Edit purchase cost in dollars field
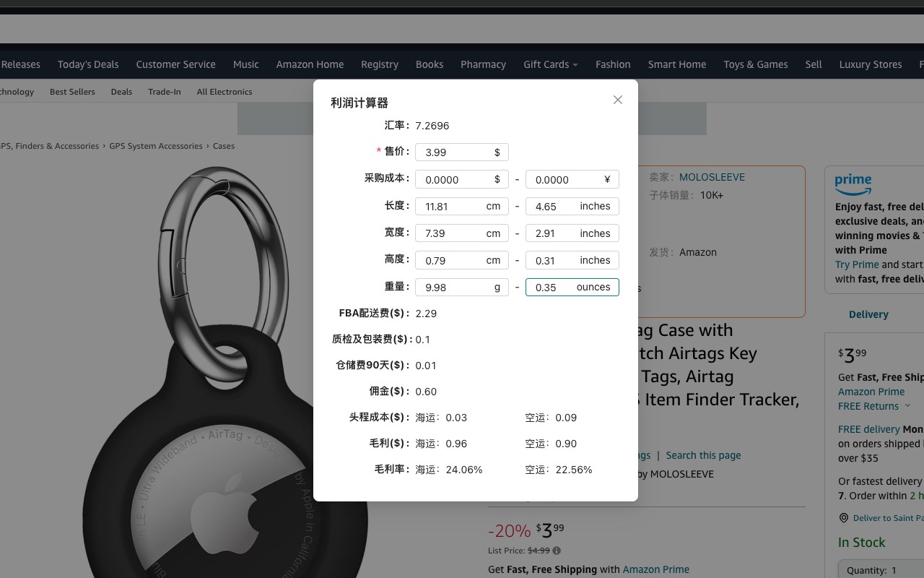Screen dimensions: 924x578 tap(462, 179)
